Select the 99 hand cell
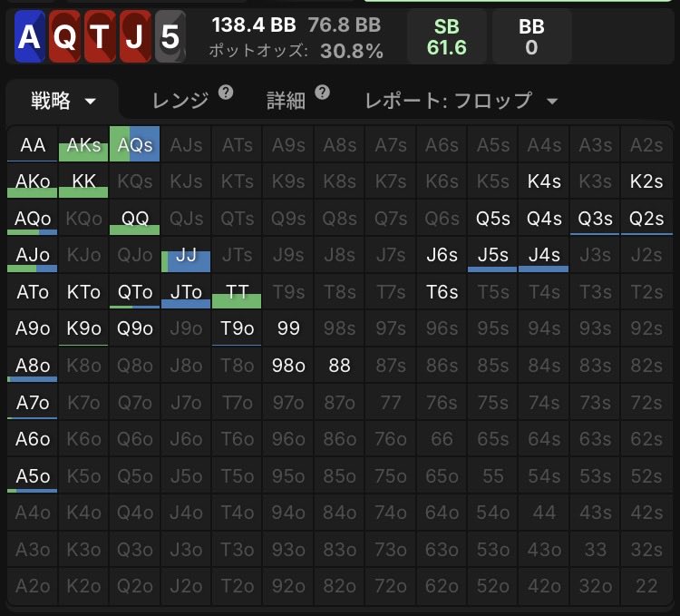680x616 pixels. click(288, 328)
